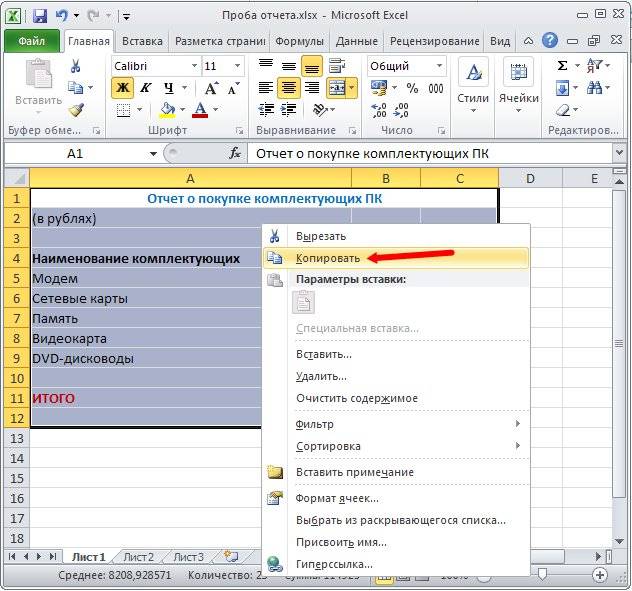Choose Копировать in context menu
This screenshot has width=632, height=591.
point(395,258)
